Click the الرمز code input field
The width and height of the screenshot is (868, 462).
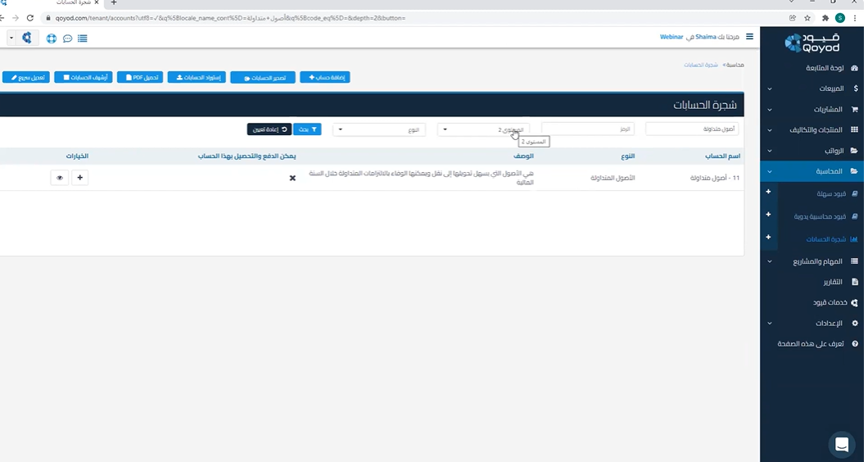pos(587,129)
